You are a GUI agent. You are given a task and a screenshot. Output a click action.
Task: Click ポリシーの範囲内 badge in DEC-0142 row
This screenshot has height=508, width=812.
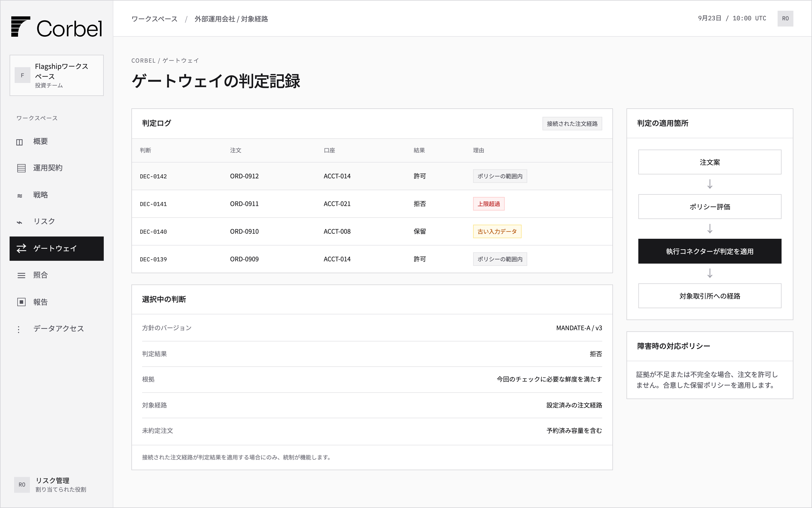(x=500, y=176)
